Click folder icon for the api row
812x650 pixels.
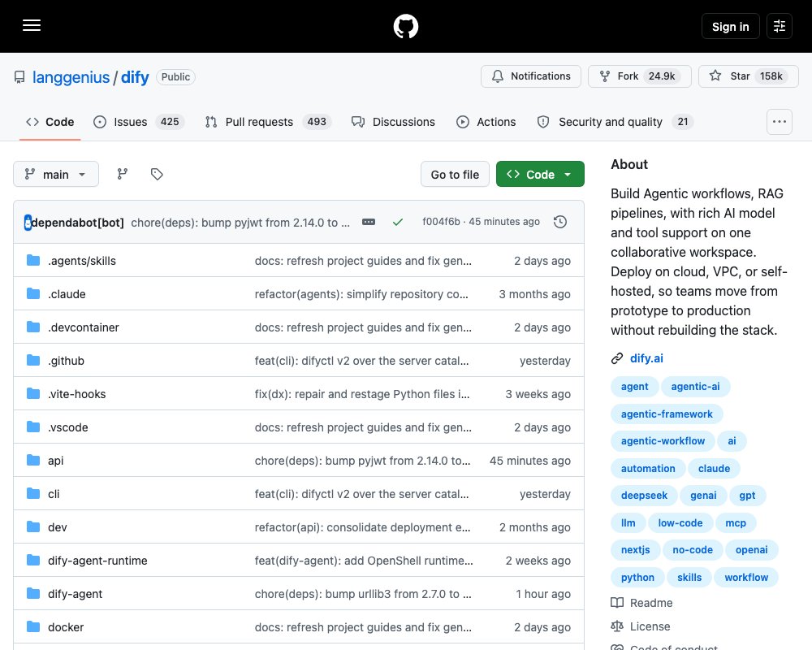click(x=33, y=461)
